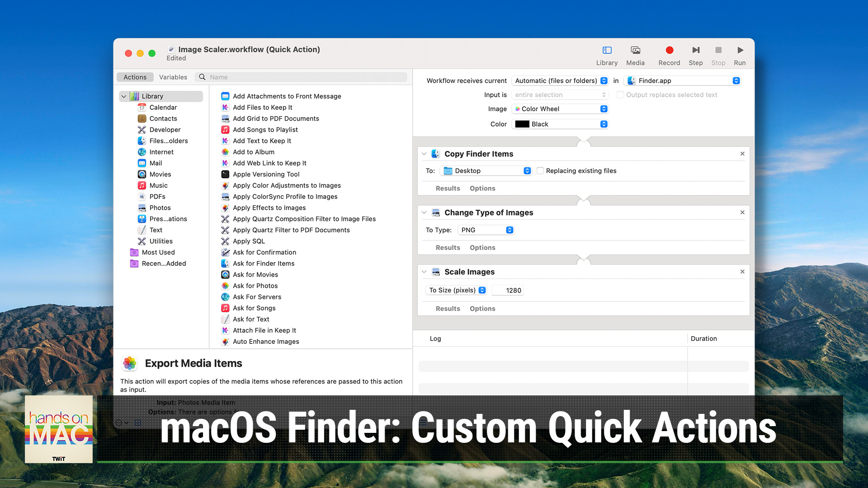Enable the Replacing existing files checkbox
868x488 pixels.
pyautogui.click(x=541, y=171)
